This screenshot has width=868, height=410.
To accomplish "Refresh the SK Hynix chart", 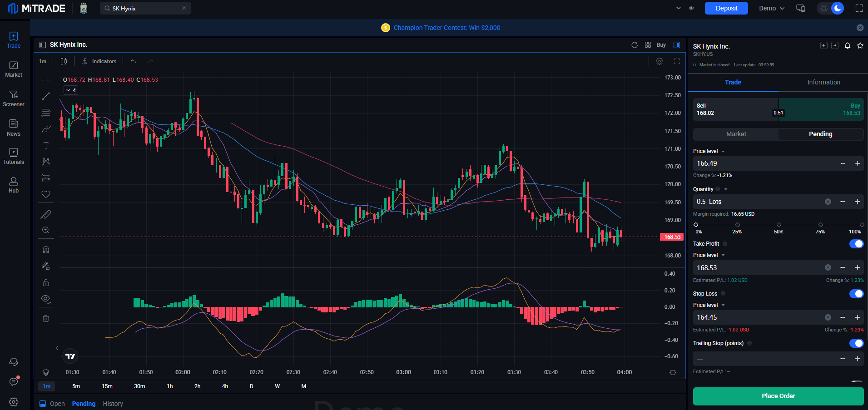I will point(635,45).
